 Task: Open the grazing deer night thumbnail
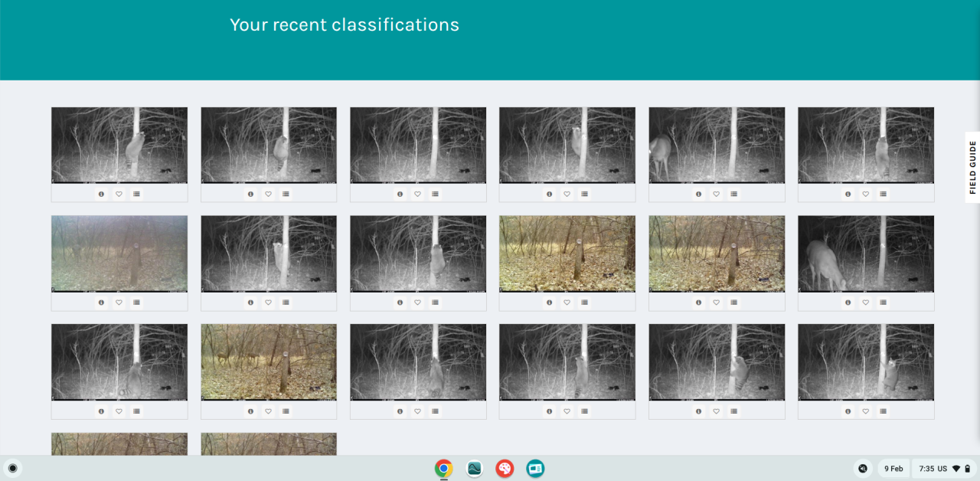pyautogui.click(x=866, y=254)
